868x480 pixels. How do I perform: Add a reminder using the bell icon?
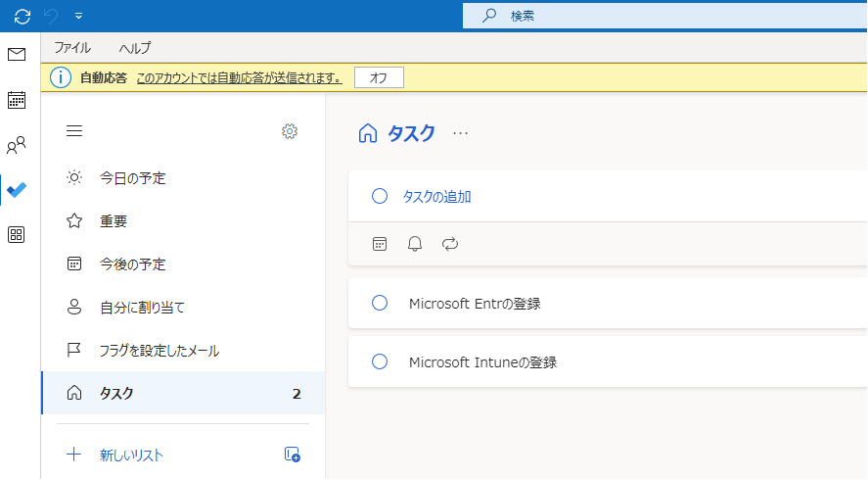415,244
